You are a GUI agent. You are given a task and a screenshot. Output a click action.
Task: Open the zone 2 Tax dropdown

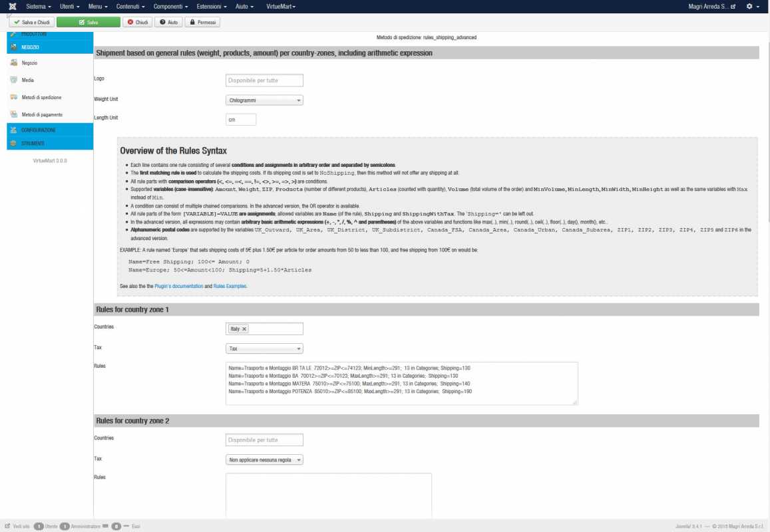click(264, 460)
